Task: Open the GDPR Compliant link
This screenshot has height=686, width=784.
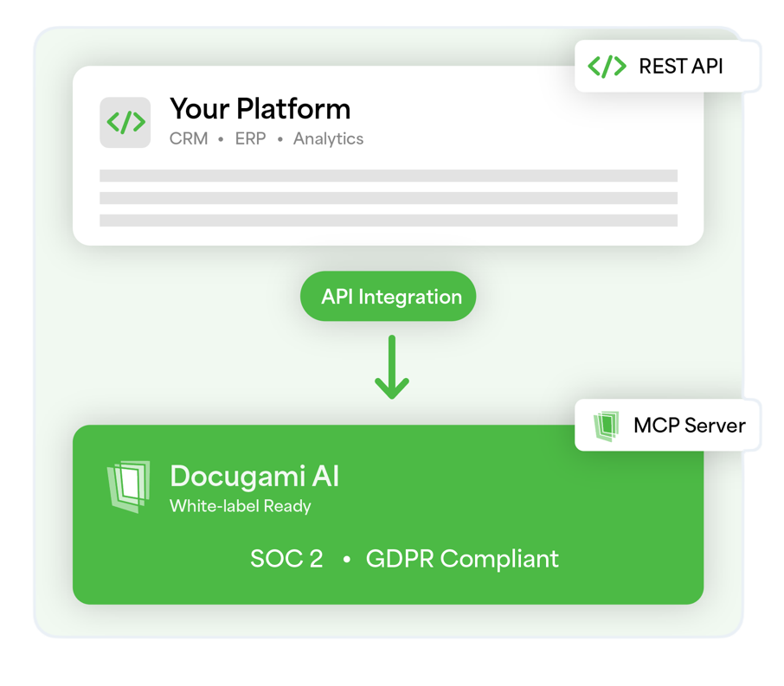Action: point(462,559)
